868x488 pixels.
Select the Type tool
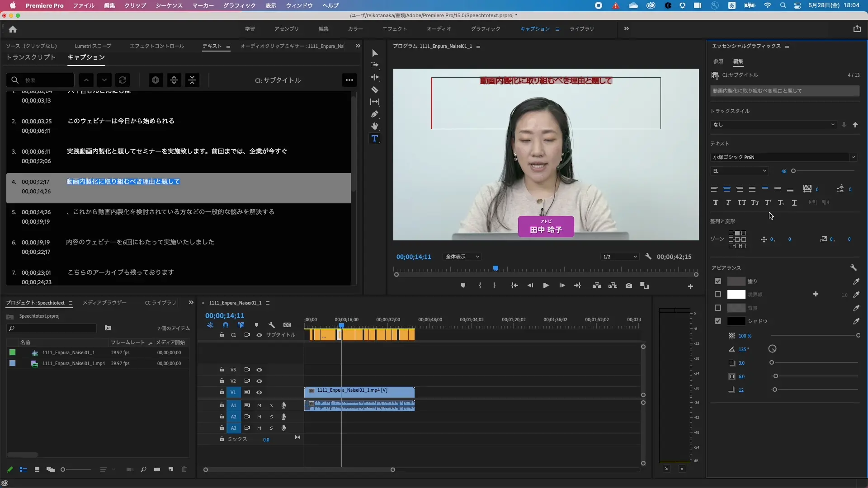pyautogui.click(x=375, y=139)
